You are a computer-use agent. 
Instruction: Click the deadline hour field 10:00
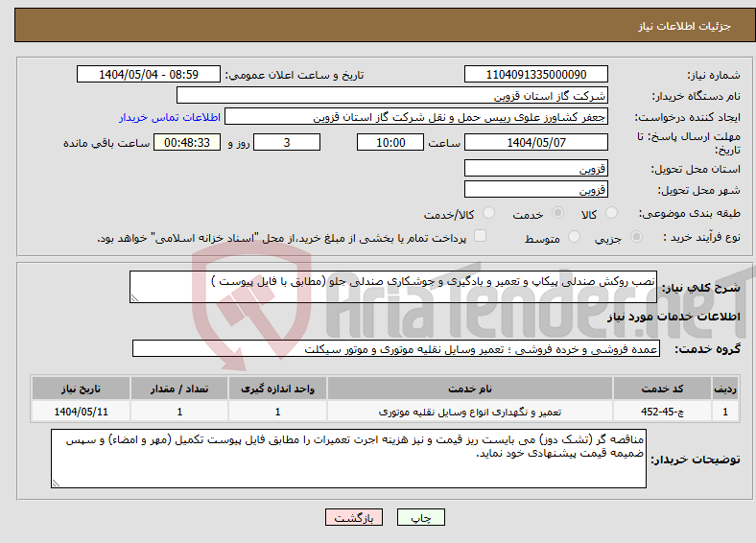point(390,142)
